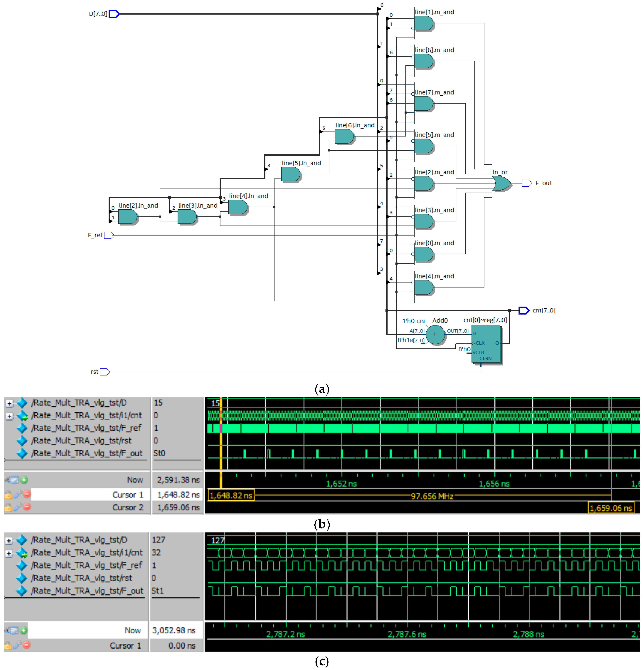The width and height of the screenshot is (644, 670).
Task: Click the line[6].In_and gate symbol
Action: pyautogui.click(x=344, y=136)
